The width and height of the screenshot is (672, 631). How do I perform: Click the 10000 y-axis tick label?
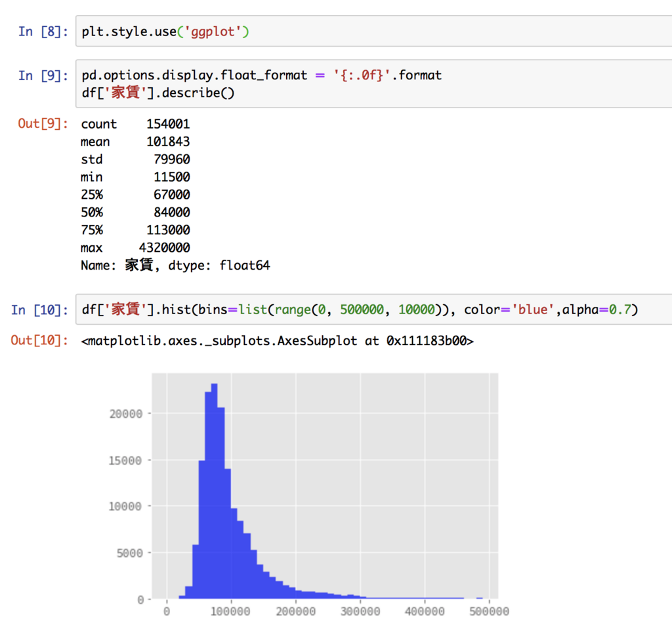click(125, 506)
